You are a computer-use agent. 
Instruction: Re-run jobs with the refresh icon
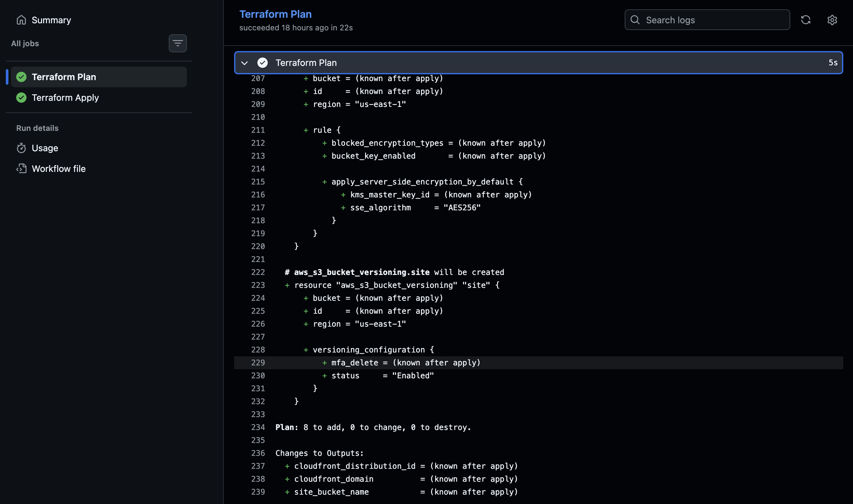click(x=806, y=20)
